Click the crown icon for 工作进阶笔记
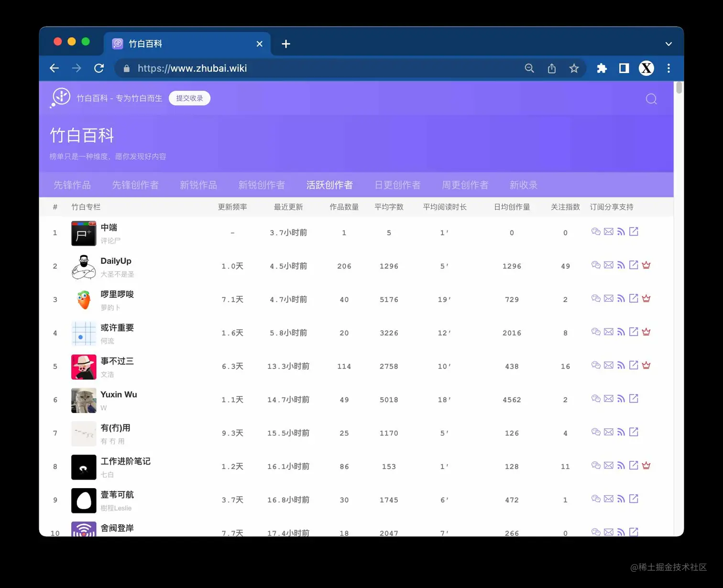 coord(646,466)
